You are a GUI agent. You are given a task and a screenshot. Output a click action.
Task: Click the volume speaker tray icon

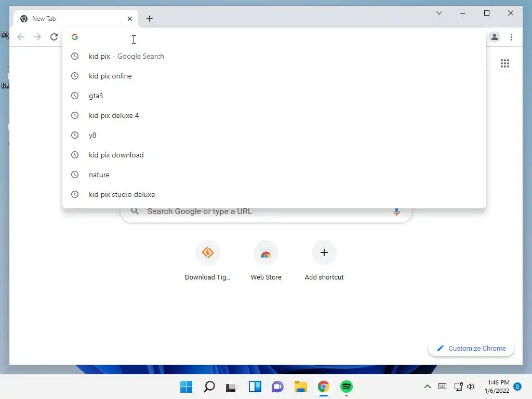(x=470, y=387)
